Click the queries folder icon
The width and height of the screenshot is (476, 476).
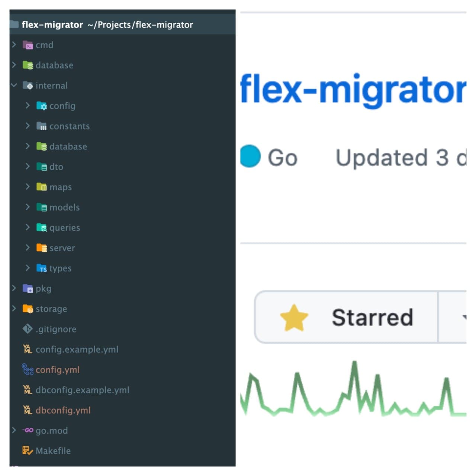point(42,228)
